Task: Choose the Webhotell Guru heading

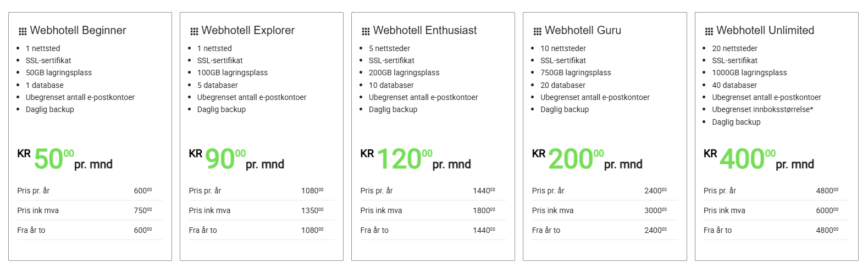Action: 583,30
